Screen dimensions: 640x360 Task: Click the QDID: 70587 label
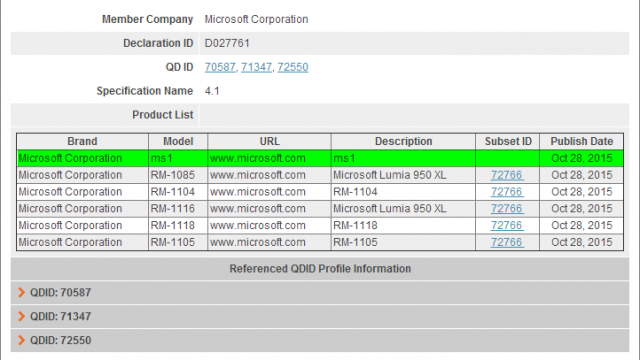point(60,293)
